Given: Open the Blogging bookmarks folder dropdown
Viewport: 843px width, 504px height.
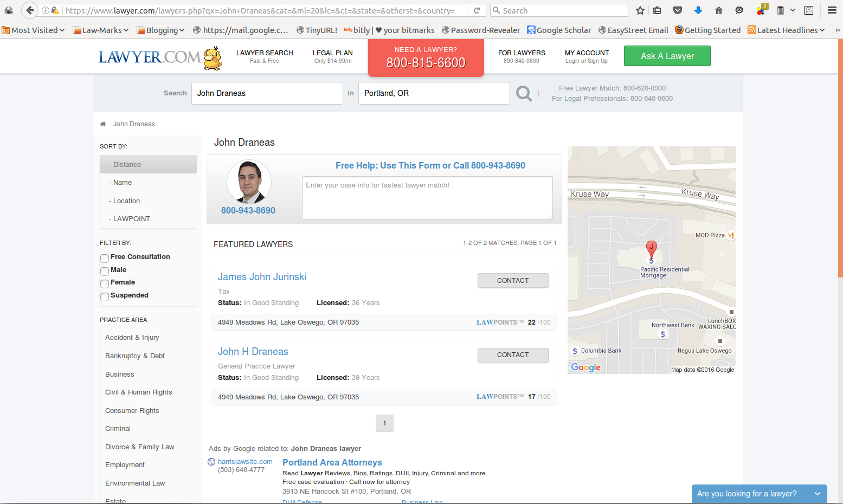Looking at the screenshot, I should tap(161, 30).
